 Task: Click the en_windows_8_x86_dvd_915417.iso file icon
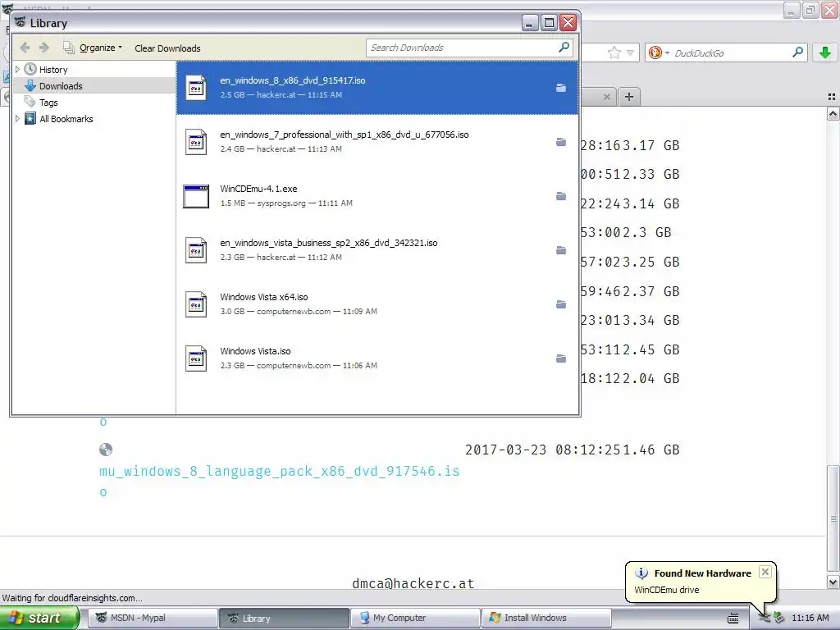[196, 87]
